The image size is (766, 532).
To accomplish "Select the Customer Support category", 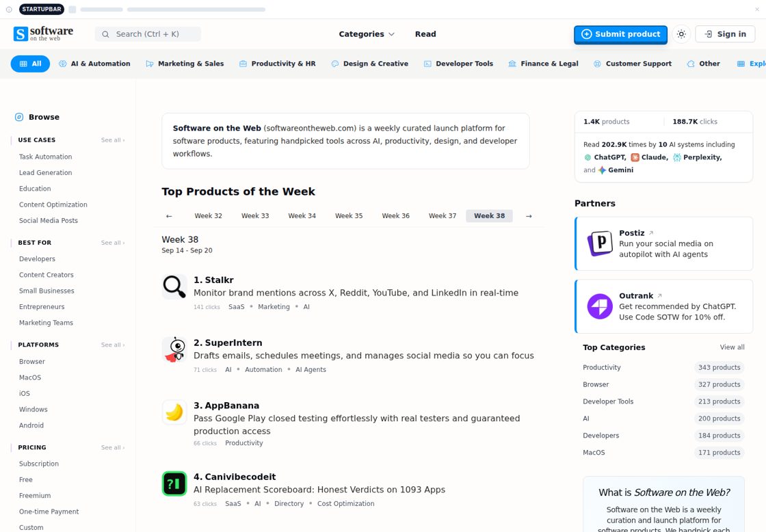I will pyautogui.click(x=632, y=64).
